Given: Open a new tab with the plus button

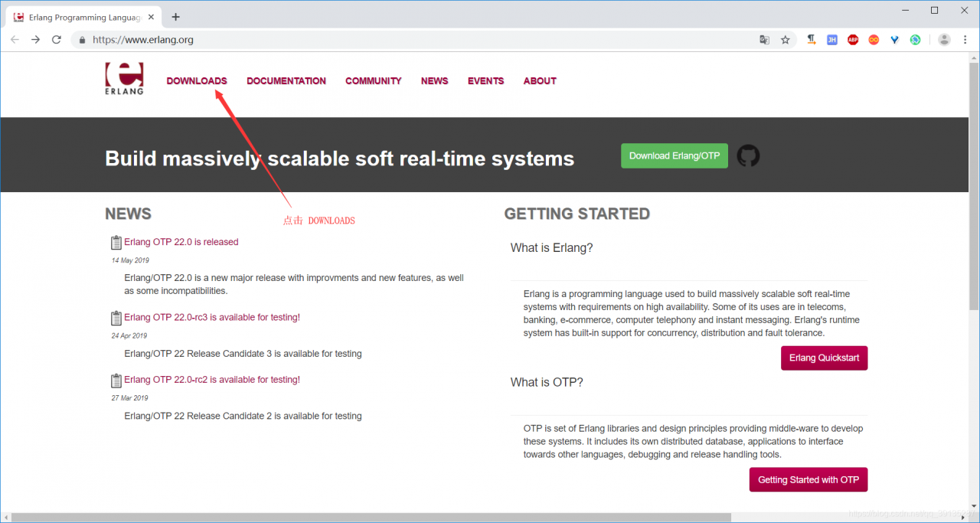Looking at the screenshot, I should pos(175,17).
